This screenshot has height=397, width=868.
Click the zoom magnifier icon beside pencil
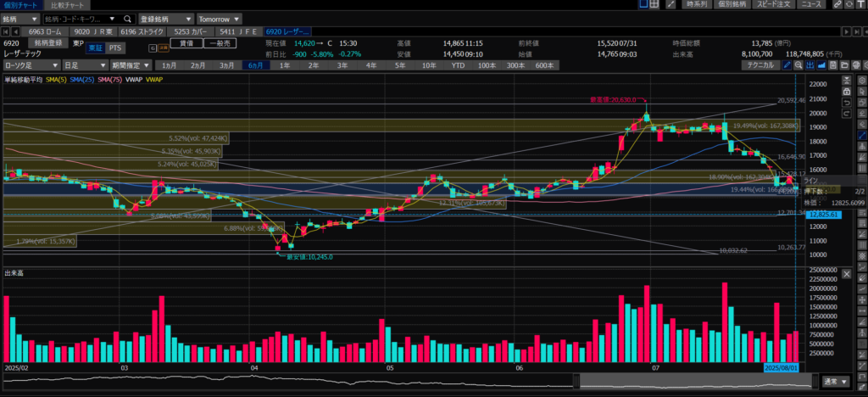798,64
